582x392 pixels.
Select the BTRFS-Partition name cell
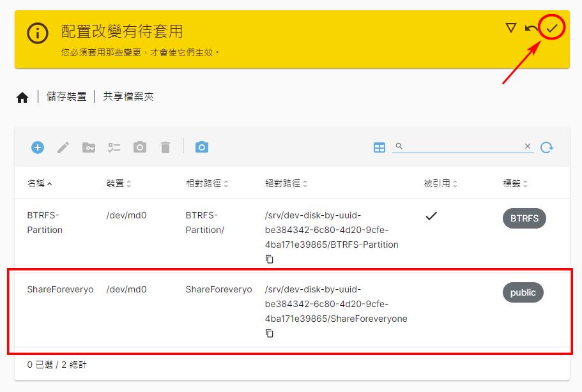coord(45,223)
